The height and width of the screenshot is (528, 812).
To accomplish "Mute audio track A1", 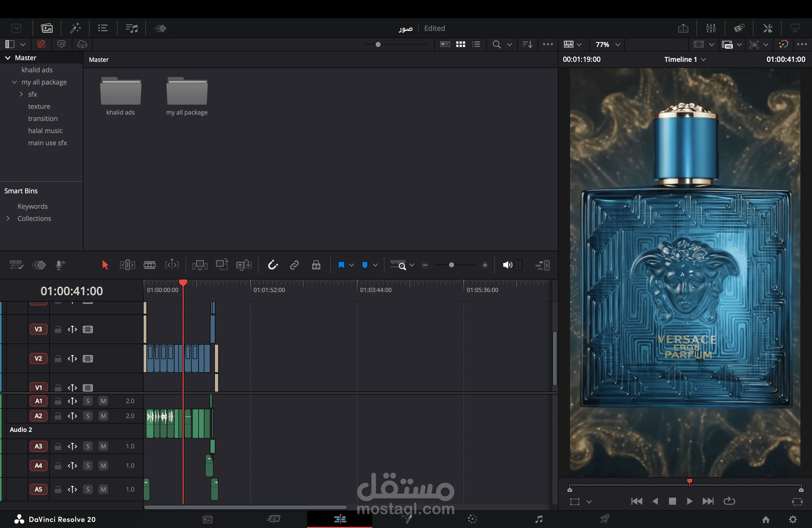I will (103, 401).
